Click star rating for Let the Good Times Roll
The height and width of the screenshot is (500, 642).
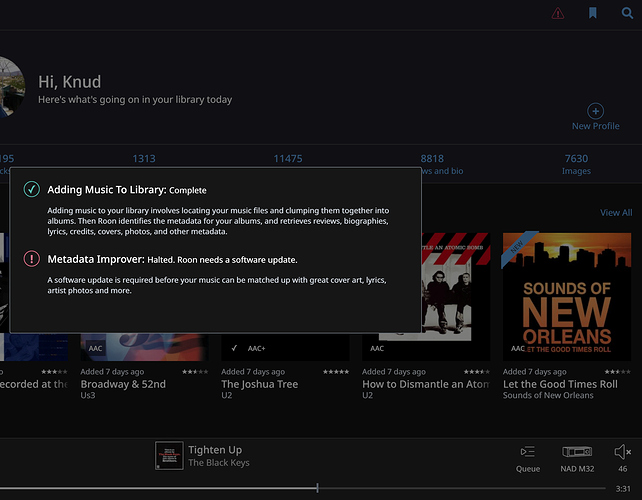(x=617, y=372)
